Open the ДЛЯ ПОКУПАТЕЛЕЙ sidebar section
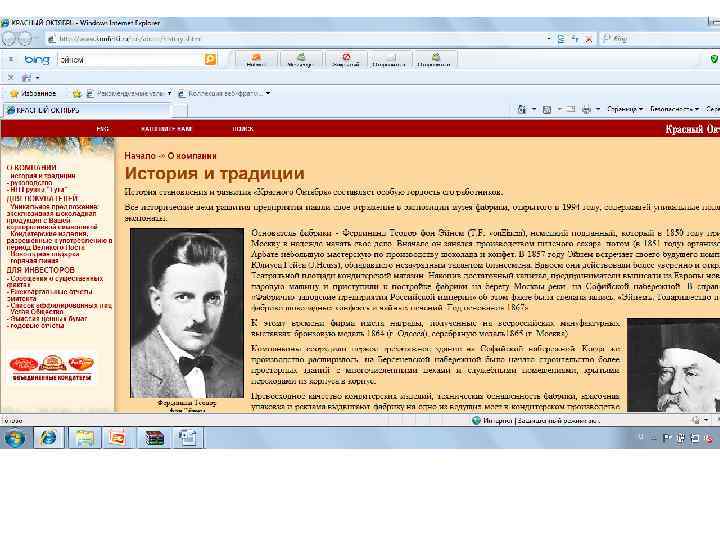The width and height of the screenshot is (720, 540). click(42, 198)
